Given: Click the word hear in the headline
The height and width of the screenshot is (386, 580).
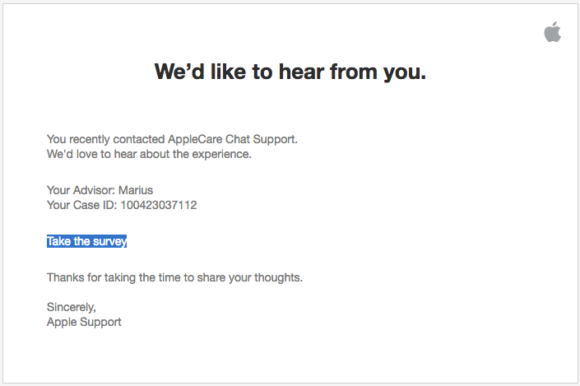Looking at the screenshot, I should point(301,72).
